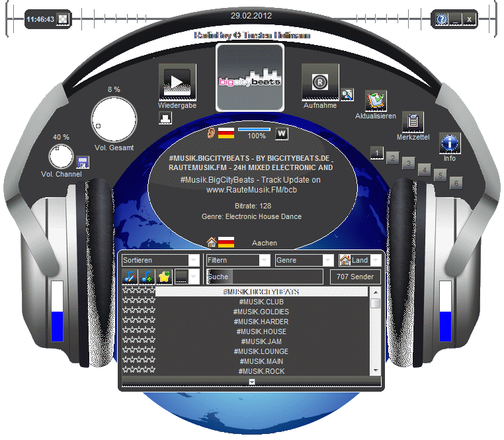The height and width of the screenshot is (440, 504).
Task: Rate #MUSIK.BIGCITYBEATS with its star row
Action: tap(139, 290)
